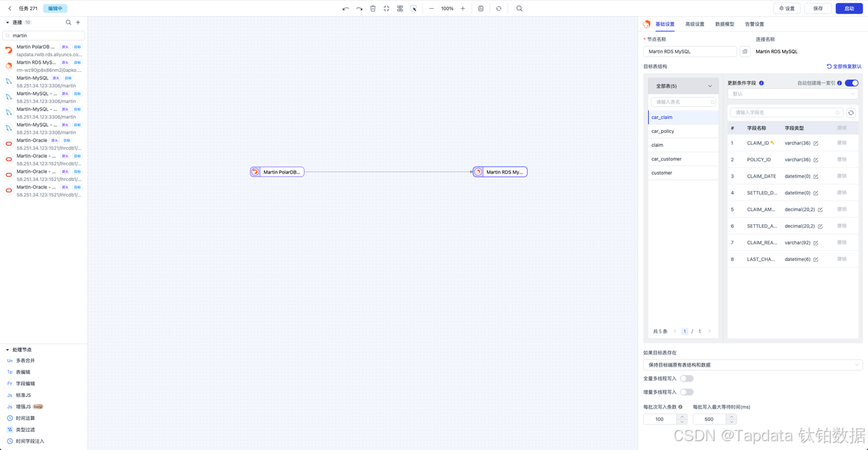
Task: Switch to the 告警设置 tab
Action: (x=754, y=24)
